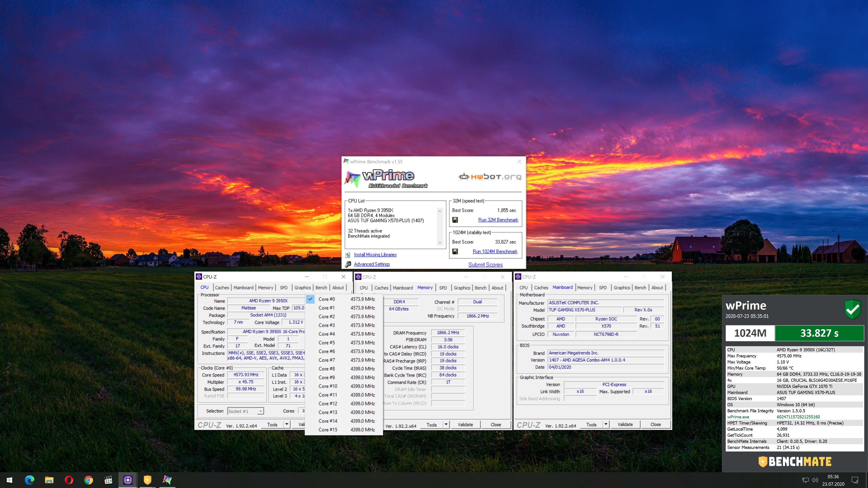868x488 pixels.
Task: Click Run 32M Benchmark link
Action: click(x=498, y=220)
